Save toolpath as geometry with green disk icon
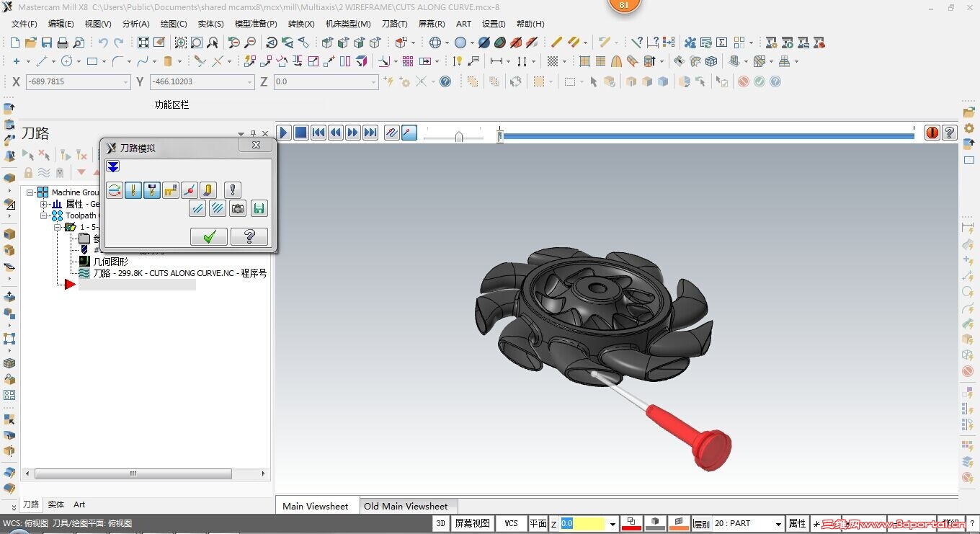 point(259,209)
